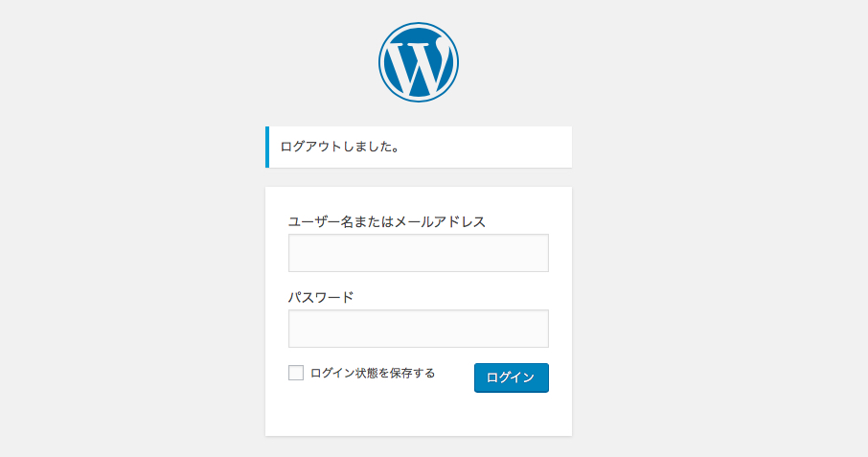
Task: Open WordPress.org via the blue W emblem
Action: [x=419, y=62]
